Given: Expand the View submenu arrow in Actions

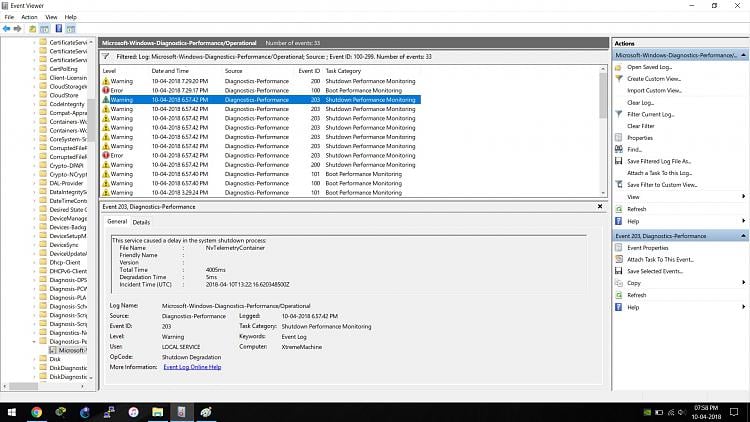Looking at the screenshot, I should pos(743,196).
